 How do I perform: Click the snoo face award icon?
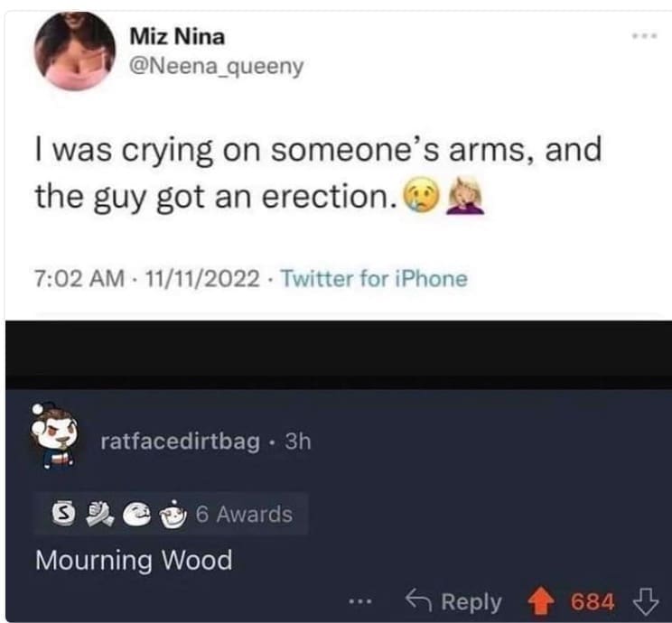[x=136, y=514]
